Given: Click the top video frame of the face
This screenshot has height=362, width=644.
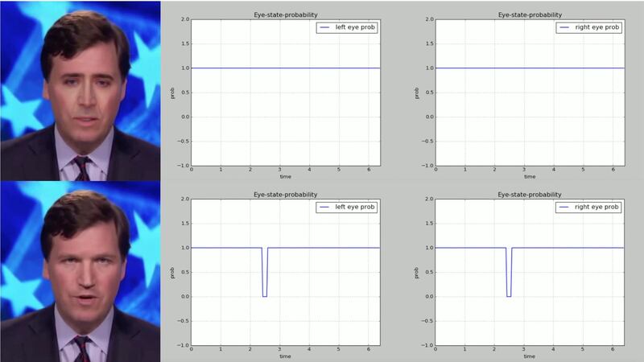Looking at the screenshot, I should point(80,90).
